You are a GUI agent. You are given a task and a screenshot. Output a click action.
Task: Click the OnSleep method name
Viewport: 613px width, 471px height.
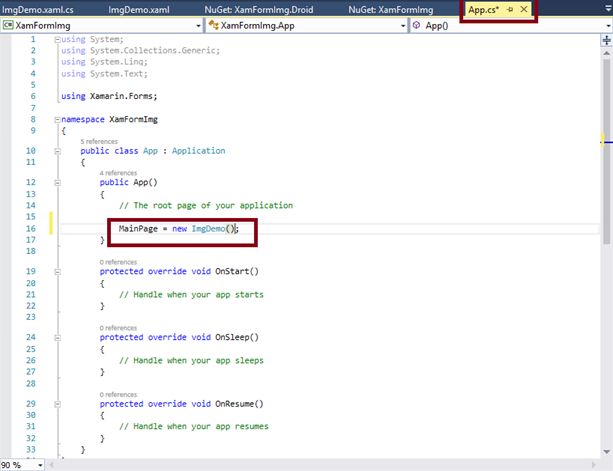pyautogui.click(x=232, y=337)
